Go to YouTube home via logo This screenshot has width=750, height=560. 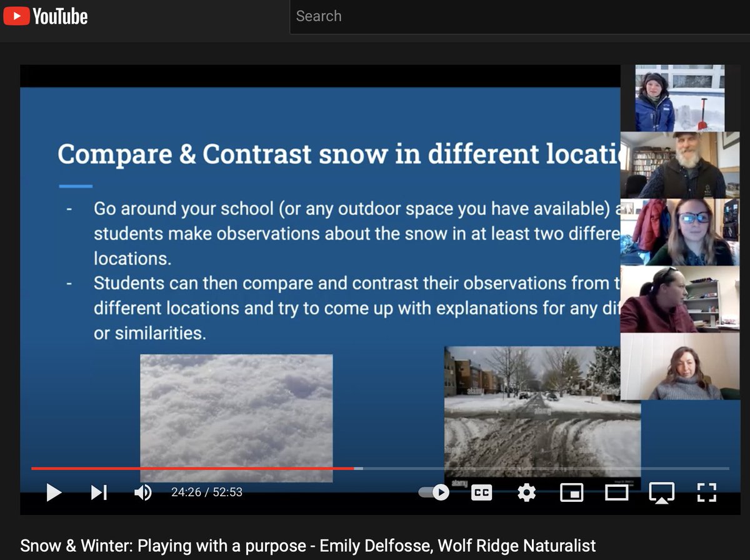click(45, 16)
